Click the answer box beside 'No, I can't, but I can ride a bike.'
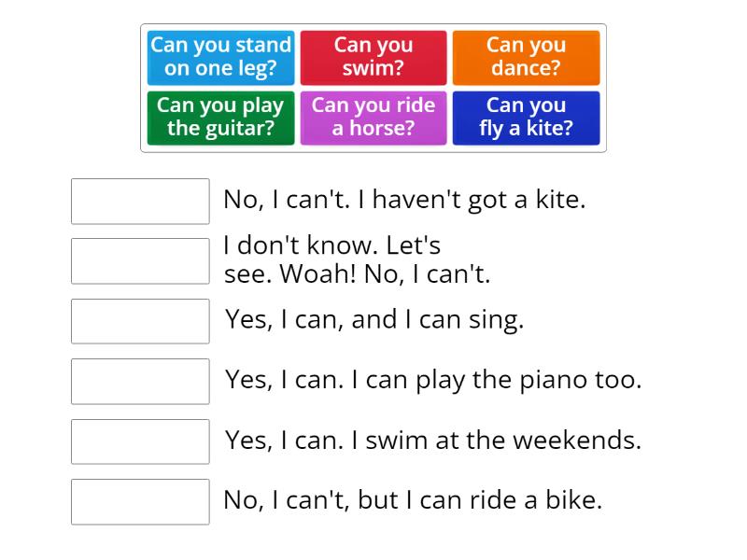 pos(139,502)
